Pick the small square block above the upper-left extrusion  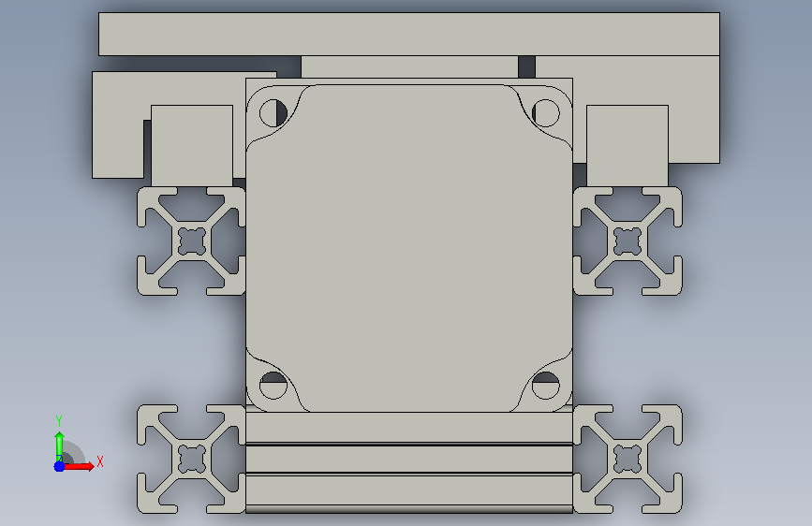192,146
